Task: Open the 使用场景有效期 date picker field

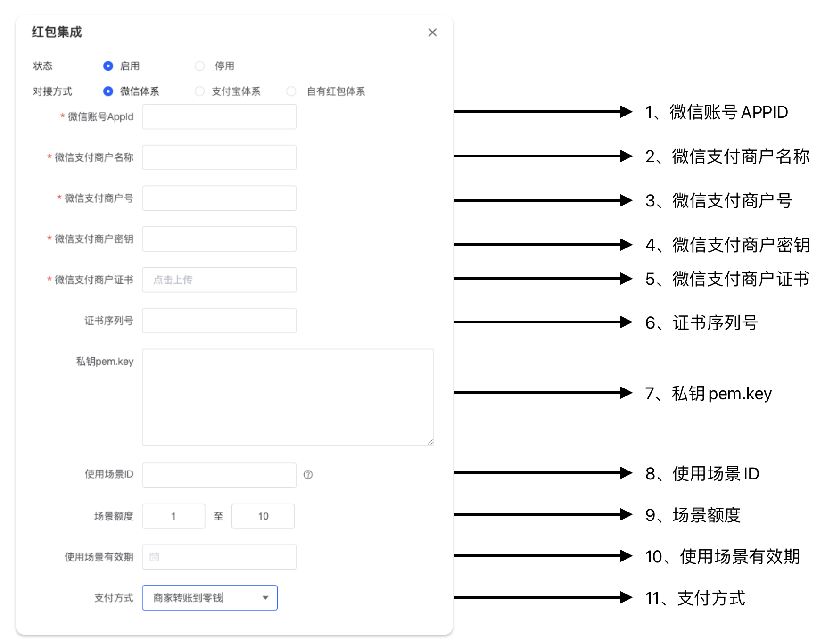Action: [x=219, y=557]
